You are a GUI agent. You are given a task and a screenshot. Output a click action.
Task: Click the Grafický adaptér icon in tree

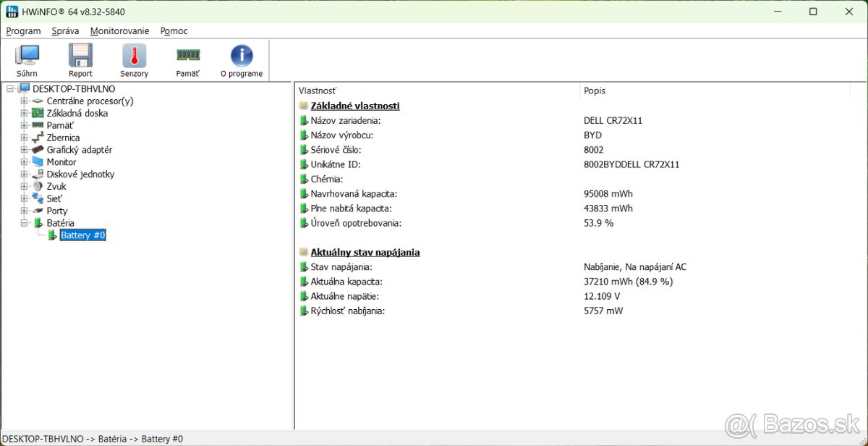tap(38, 149)
